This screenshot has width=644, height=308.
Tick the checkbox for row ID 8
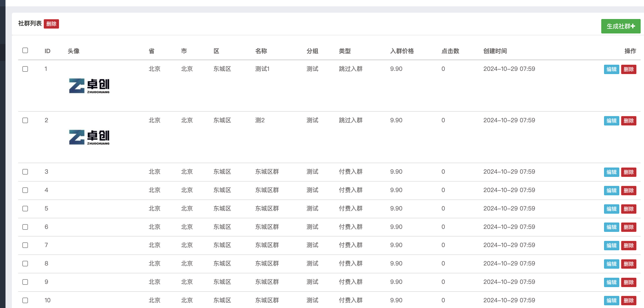(x=25, y=263)
